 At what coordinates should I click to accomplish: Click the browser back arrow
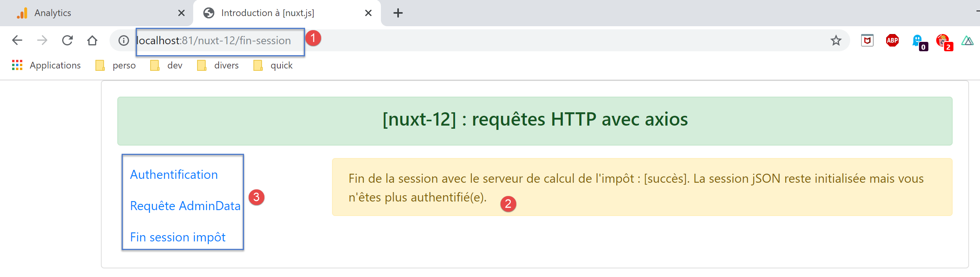(17, 40)
